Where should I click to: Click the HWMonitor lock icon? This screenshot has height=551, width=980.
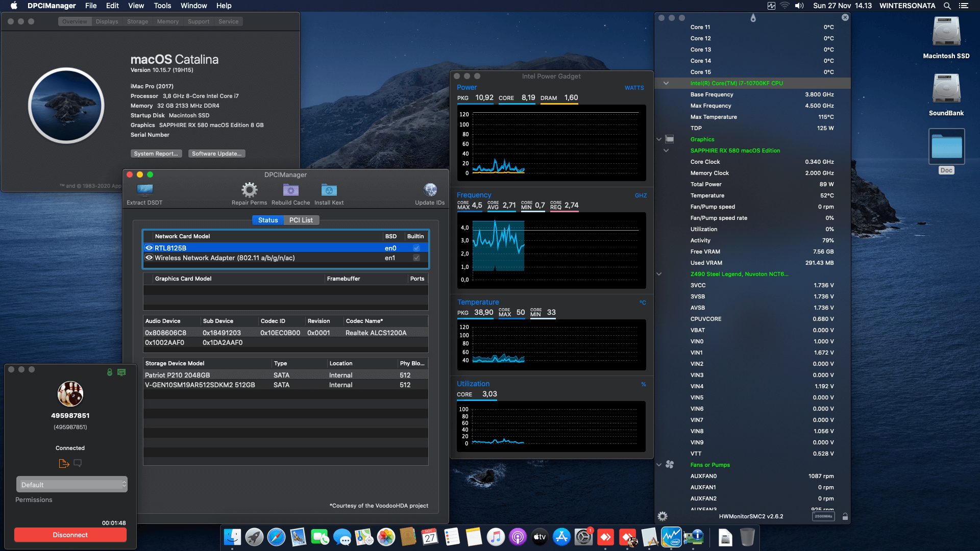tap(845, 516)
